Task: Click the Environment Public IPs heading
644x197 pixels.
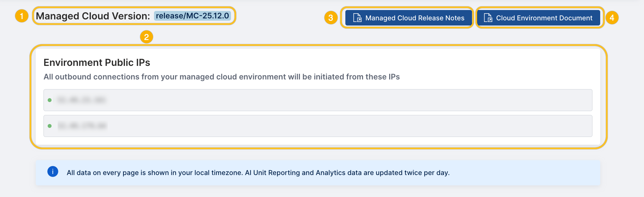Action: click(x=97, y=62)
